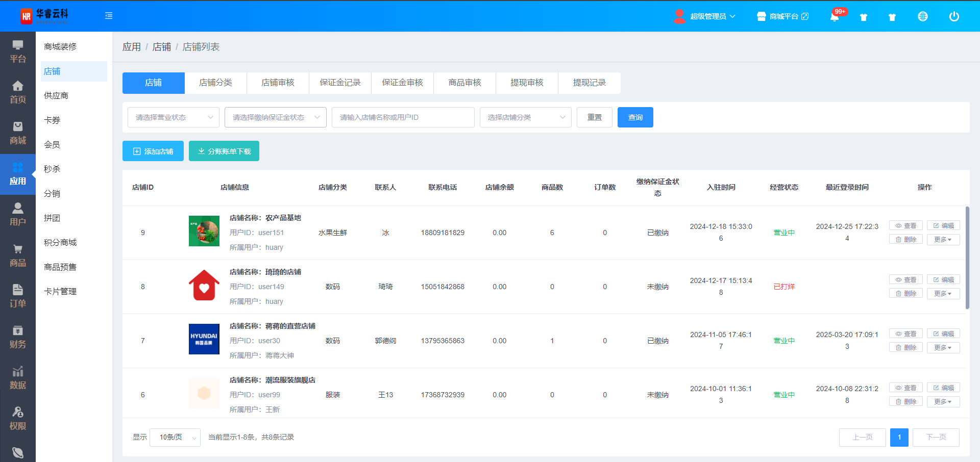The height and width of the screenshot is (462, 980).
Task: Click the blue 查询 search button
Action: (x=635, y=117)
